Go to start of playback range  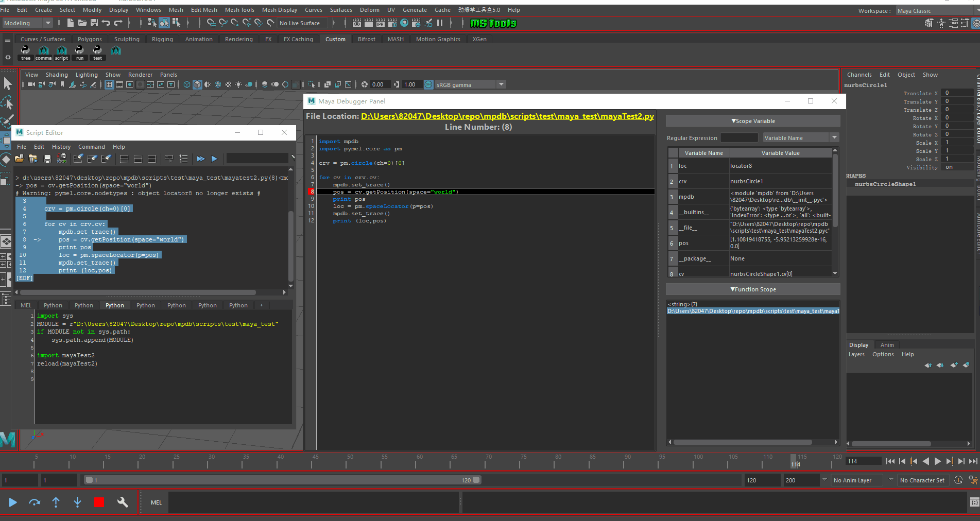(890, 461)
